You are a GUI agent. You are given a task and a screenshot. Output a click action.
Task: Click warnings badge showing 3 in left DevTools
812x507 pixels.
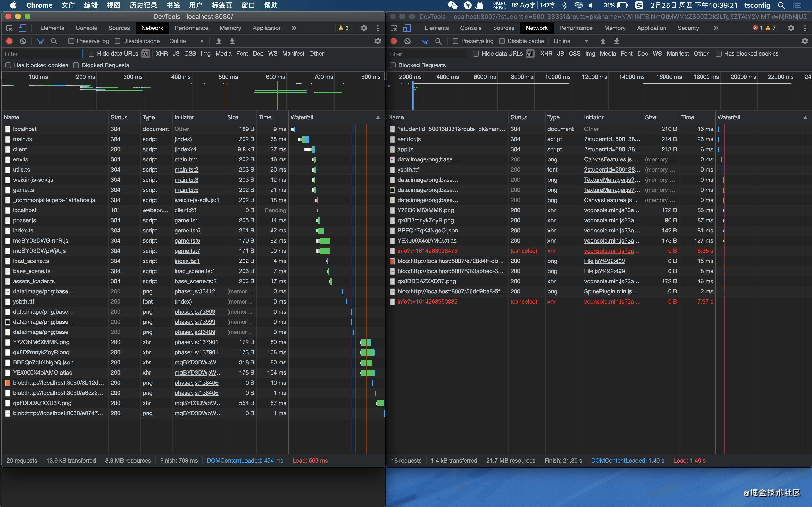click(343, 28)
